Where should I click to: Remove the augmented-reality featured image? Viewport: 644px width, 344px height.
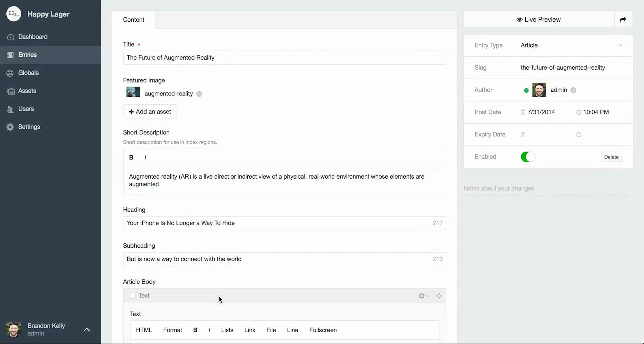tap(199, 94)
